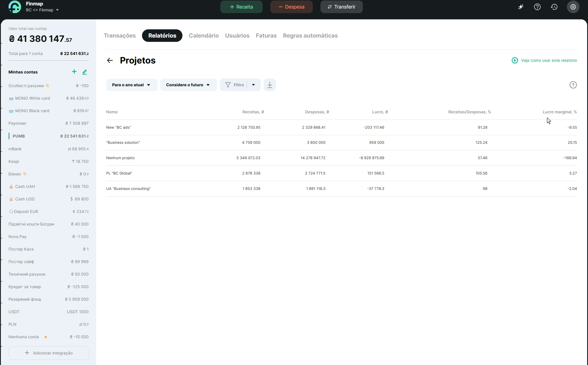Screen dimensions: 588x365
Task: Open the Calendário tab
Action: pos(203,36)
